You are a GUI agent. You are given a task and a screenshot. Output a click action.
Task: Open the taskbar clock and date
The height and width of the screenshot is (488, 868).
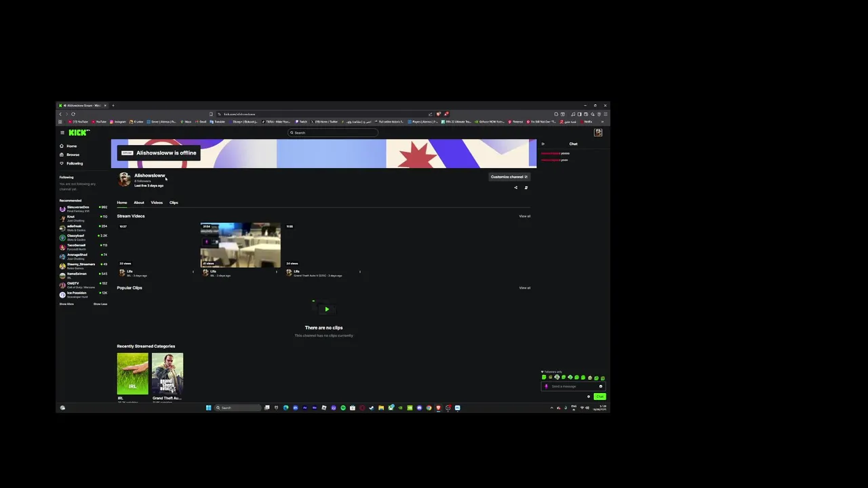click(599, 408)
